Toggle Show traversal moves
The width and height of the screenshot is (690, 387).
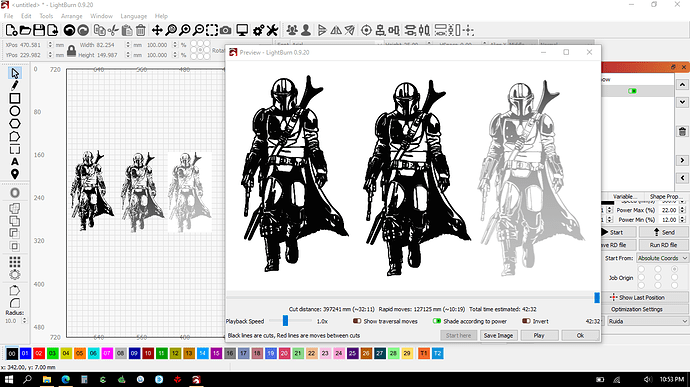tap(357, 321)
